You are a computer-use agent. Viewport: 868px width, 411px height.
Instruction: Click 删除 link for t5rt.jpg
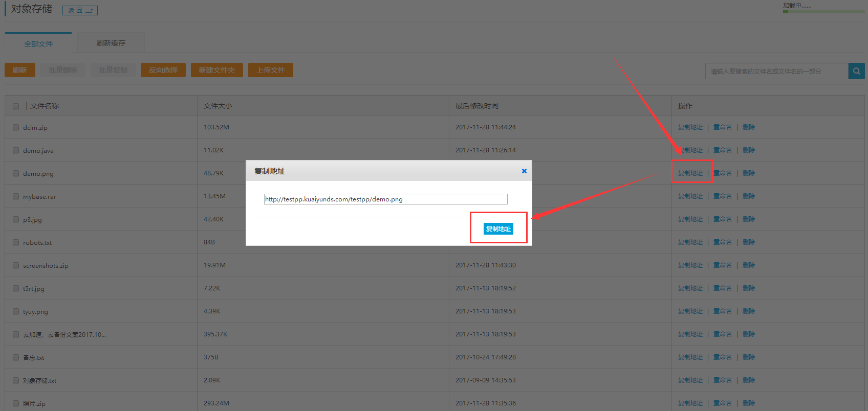pos(748,288)
